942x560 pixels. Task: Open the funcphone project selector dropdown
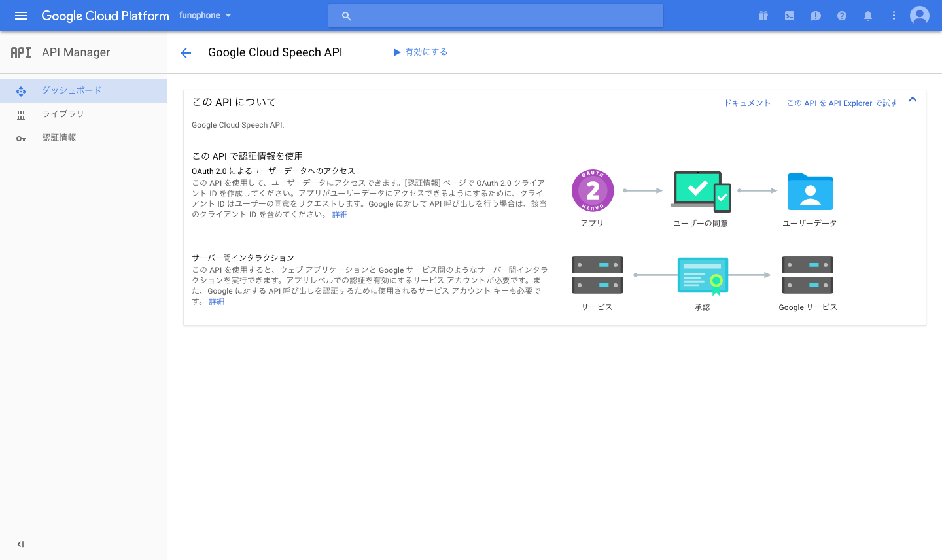point(205,16)
